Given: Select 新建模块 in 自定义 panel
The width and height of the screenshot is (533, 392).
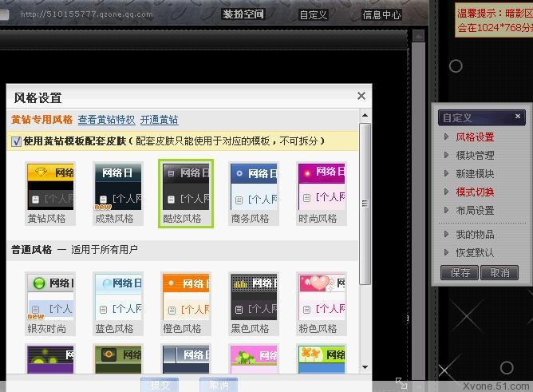Looking at the screenshot, I should 475,174.
